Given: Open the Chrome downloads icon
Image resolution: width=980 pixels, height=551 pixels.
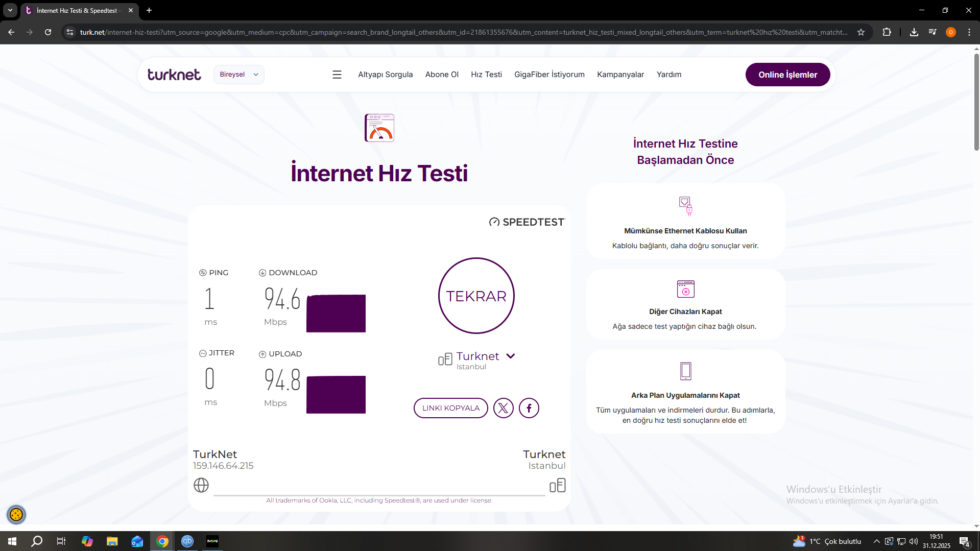Looking at the screenshot, I should pyautogui.click(x=914, y=32).
